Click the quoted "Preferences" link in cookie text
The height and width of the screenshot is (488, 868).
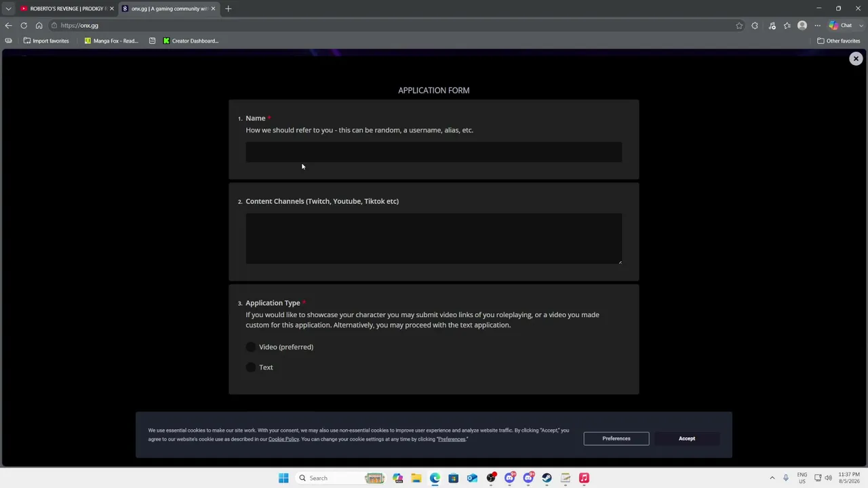[452, 439]
